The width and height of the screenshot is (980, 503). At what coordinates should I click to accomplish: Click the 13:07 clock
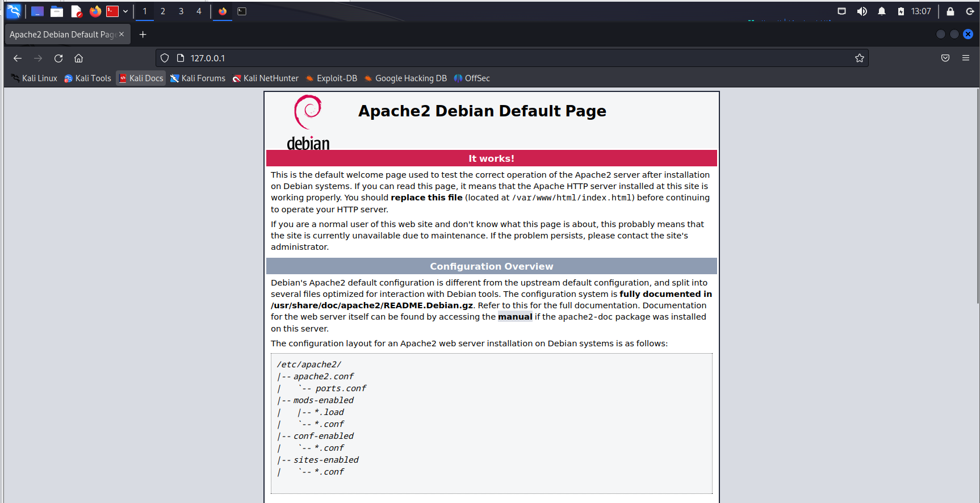[921, 11]
